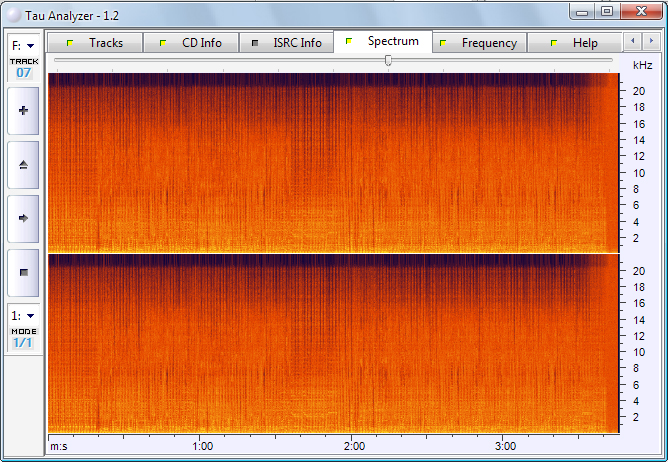Open the F: drive dropdown

23,45
